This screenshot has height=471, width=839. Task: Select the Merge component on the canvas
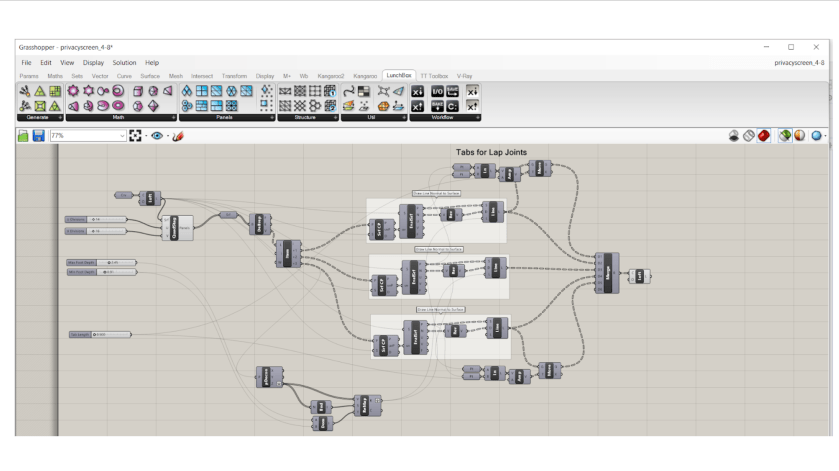point(607,273)
